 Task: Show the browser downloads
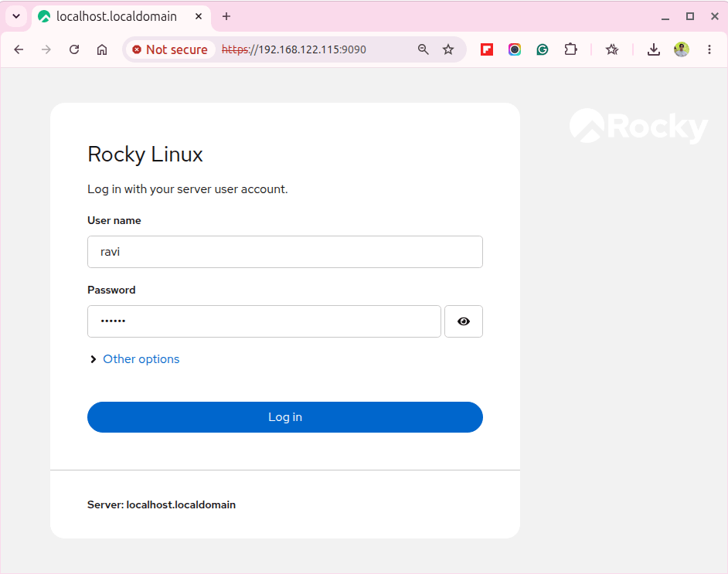654,49
